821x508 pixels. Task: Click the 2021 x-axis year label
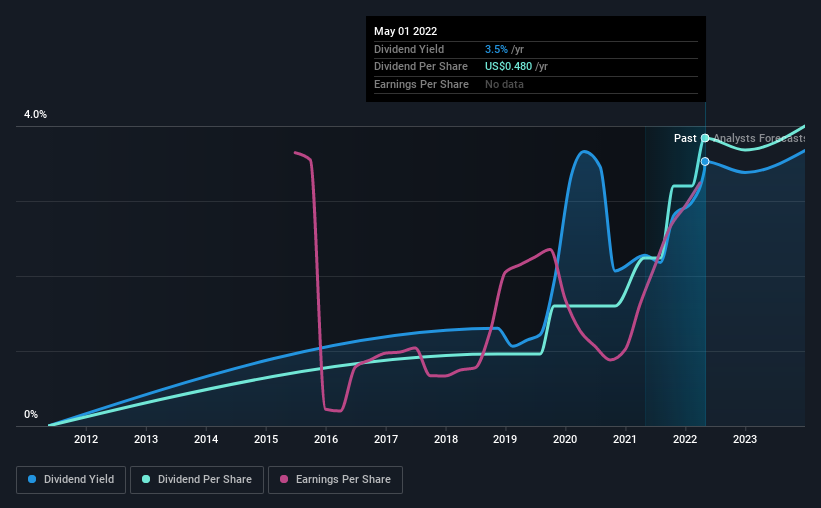[625, 439]
